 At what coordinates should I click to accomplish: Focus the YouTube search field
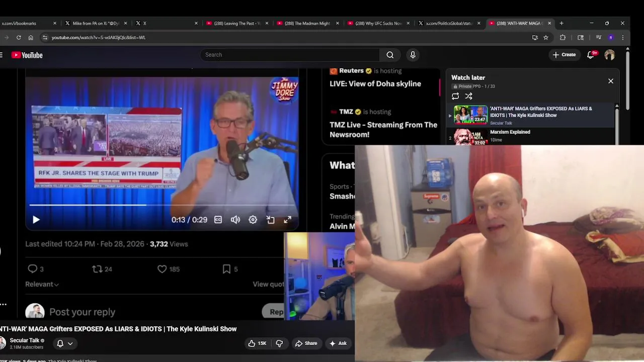pyautogui.click(x=290, y=55)
